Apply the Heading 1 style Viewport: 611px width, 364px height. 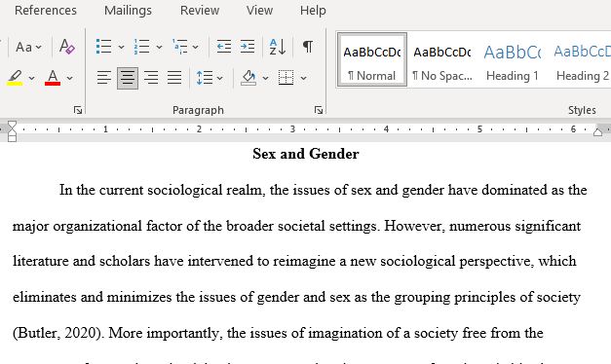(512, 59)
